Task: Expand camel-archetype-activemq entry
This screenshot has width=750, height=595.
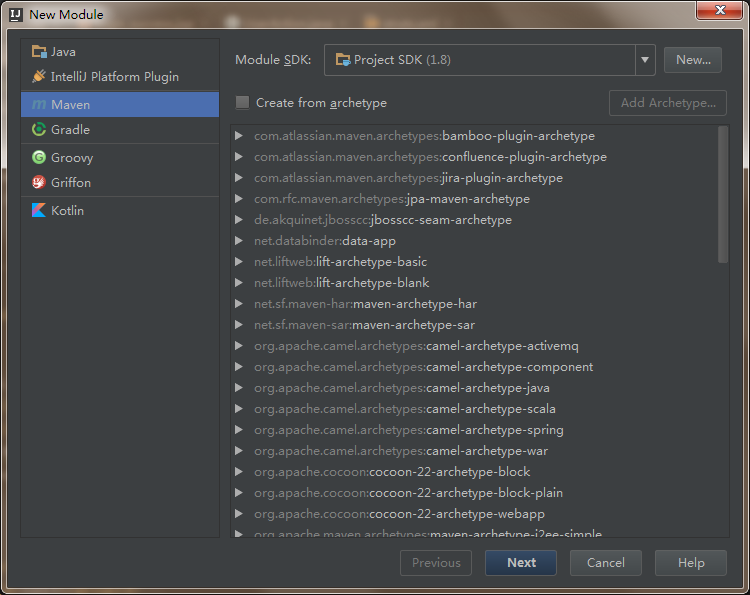Action: pos(239,346)
